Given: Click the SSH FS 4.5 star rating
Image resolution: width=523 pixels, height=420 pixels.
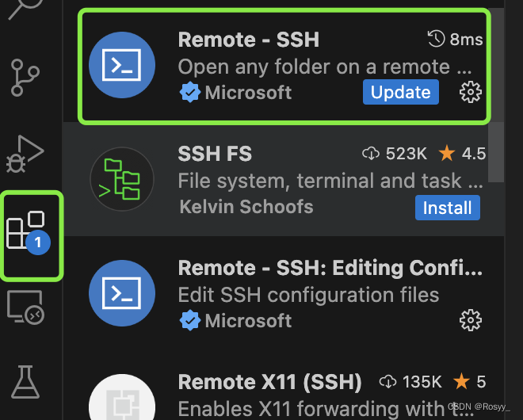Looking at the screenshot, I should click(462, 154).
